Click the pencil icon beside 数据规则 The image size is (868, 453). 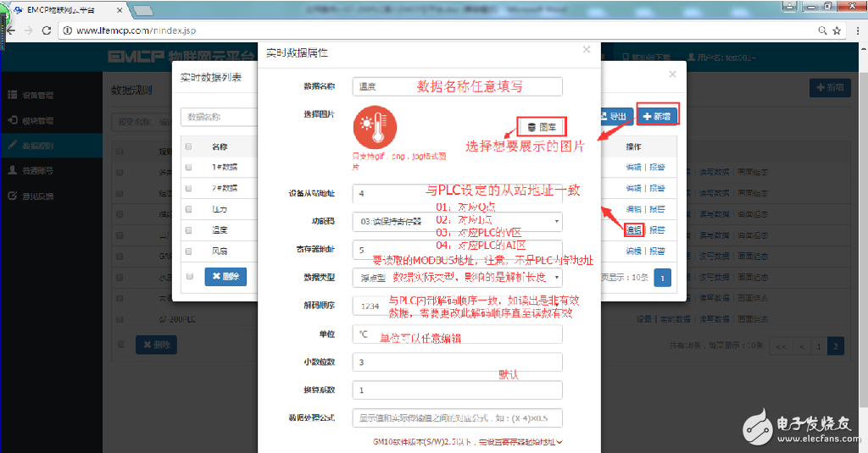click(12, 145)
